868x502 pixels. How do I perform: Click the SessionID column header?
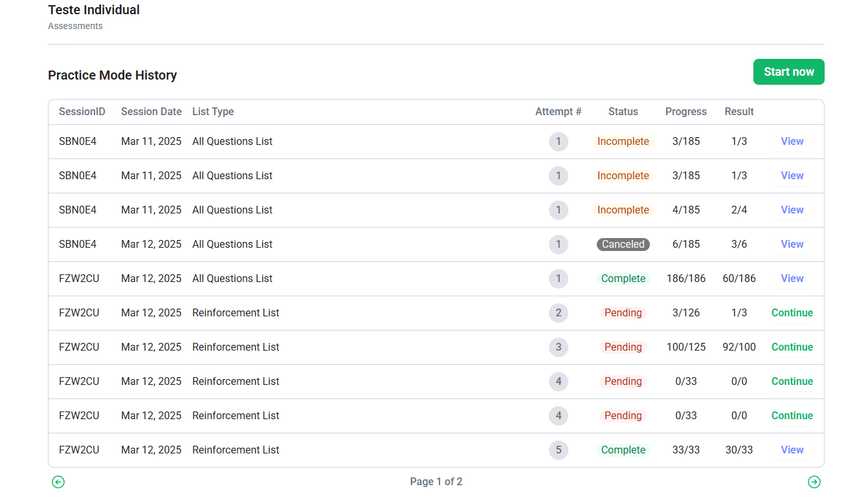coord(82,112)
